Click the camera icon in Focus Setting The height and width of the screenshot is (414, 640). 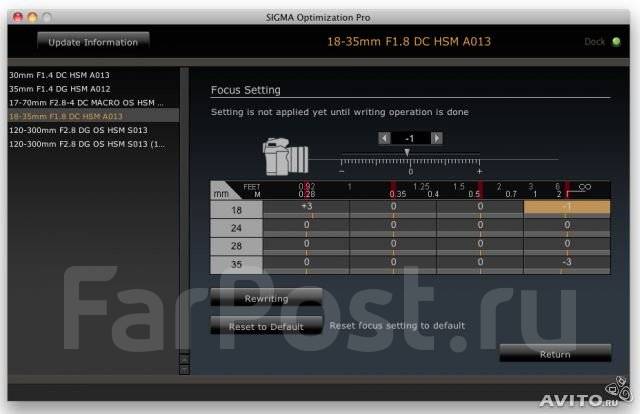click(284, 158)
